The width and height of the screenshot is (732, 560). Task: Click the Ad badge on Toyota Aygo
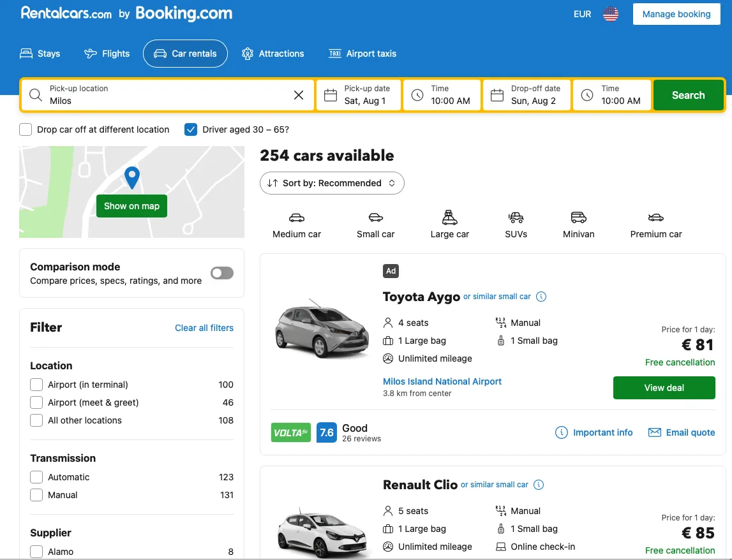[x=391, y=270]
